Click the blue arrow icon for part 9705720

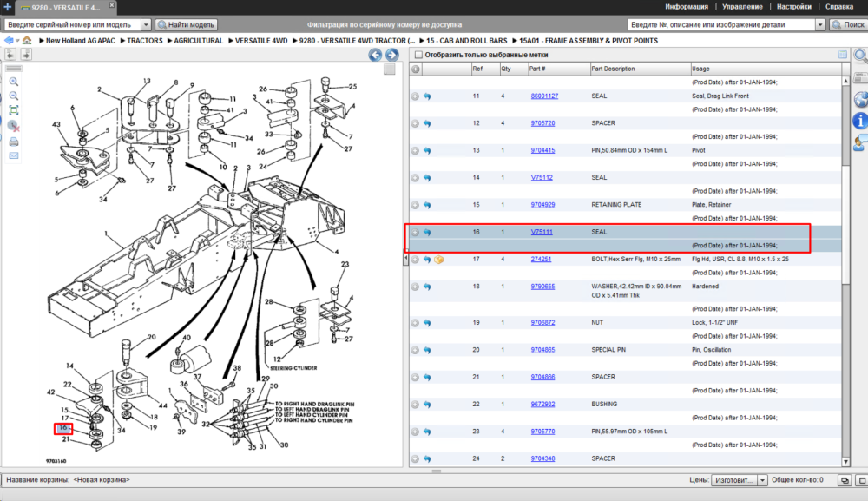pos(427,123)
